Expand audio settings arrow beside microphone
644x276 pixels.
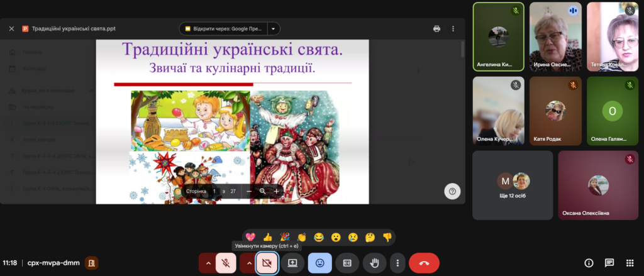point(207,263)
